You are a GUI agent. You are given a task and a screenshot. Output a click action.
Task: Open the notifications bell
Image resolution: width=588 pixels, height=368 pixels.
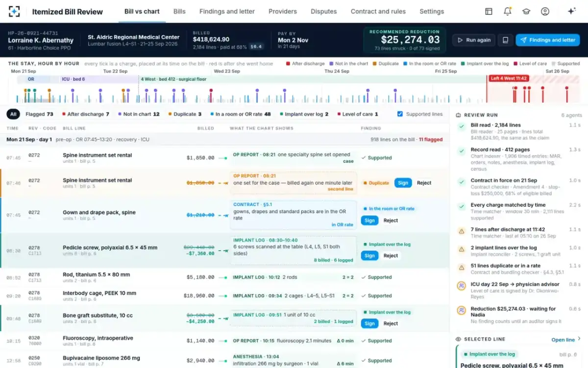[x=508, y=11]
